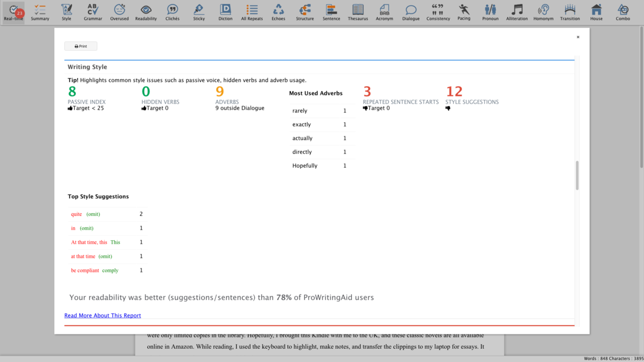Click the Writing Style heading

87,67
